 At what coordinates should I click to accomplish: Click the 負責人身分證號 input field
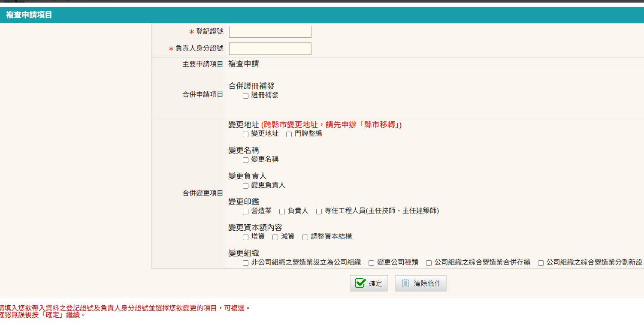[270, 49]
